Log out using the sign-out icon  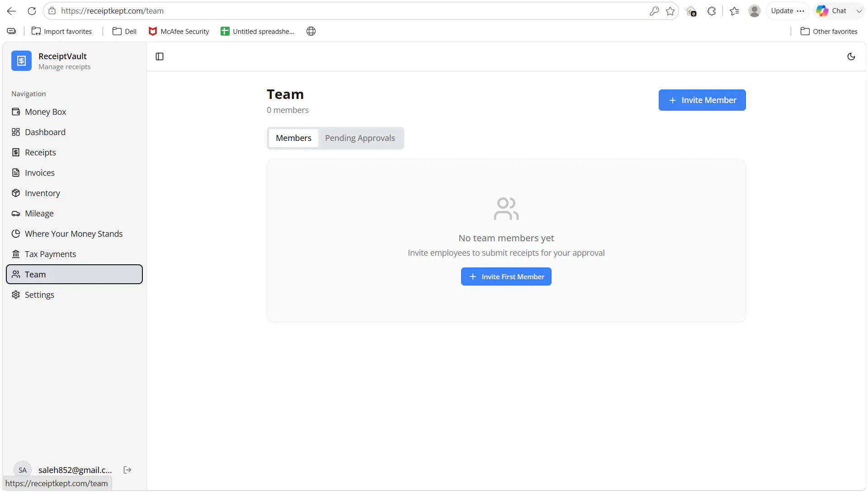(x=127, y=470)
